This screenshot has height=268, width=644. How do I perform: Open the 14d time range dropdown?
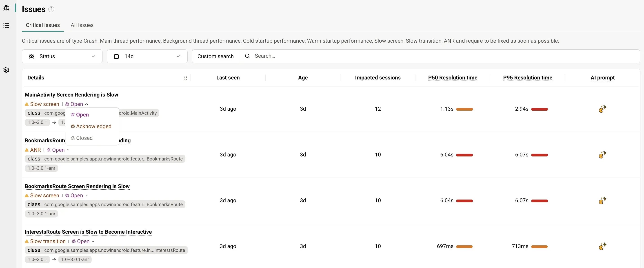147,56
